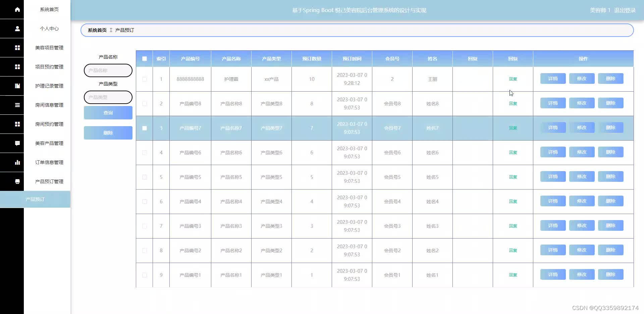Focus the 产品名称 search field

tap(108, 70)
